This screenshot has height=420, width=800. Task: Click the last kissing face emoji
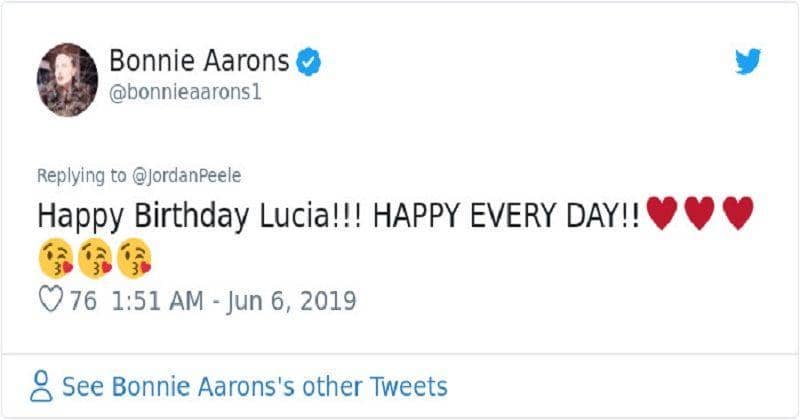(133, 259)
